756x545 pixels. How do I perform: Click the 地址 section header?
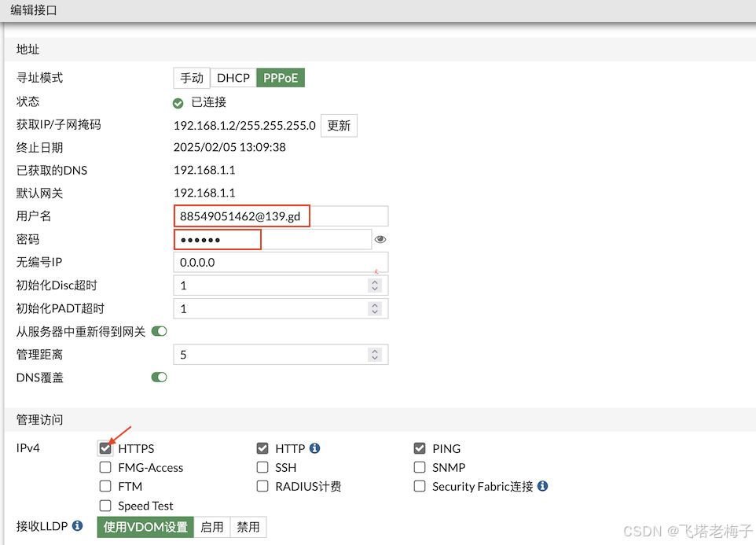(x=28, y=50)
